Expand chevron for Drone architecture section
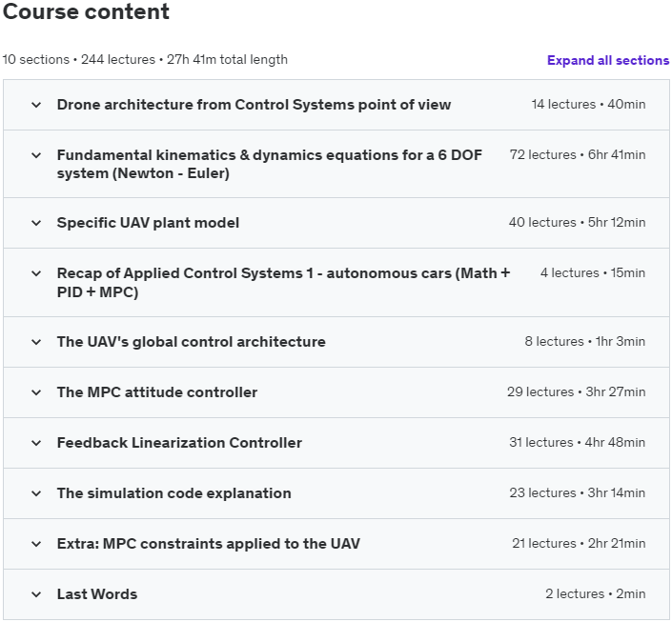Screen dimensions: 672x622 (36, 105)
